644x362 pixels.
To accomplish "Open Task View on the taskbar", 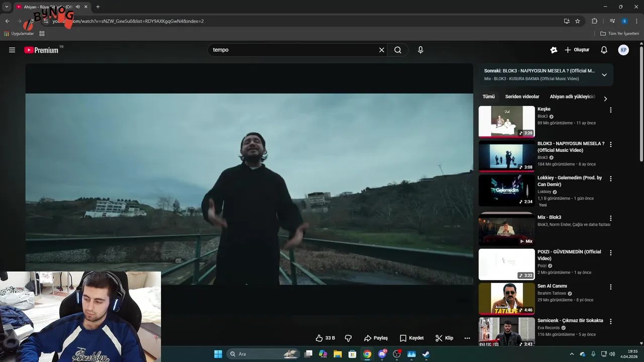I will 308,354.
